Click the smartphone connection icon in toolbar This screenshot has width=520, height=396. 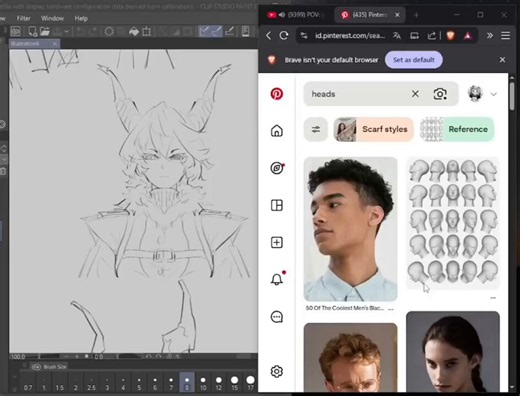click(x=246, y=32)
